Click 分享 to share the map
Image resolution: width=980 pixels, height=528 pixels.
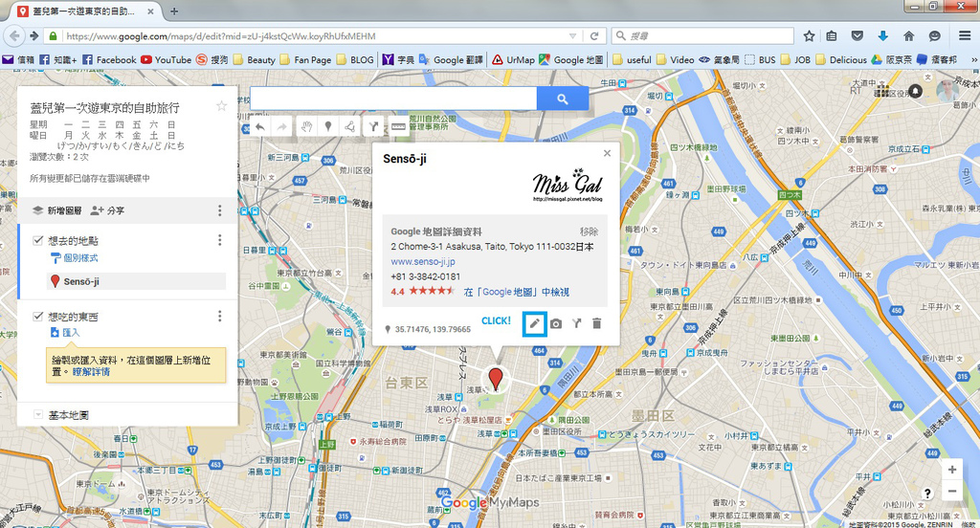click(x=107, y=210)
